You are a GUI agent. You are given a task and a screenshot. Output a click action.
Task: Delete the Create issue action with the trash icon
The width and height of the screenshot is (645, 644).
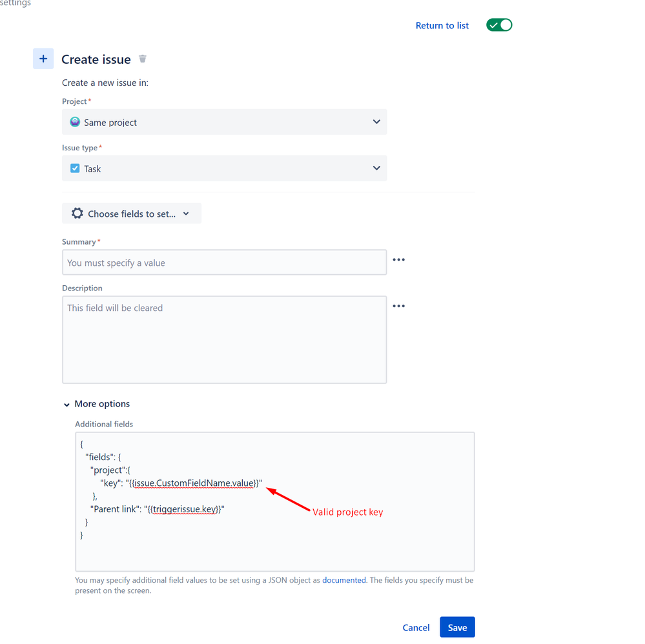pyautogui.click(x=143, y=59)
